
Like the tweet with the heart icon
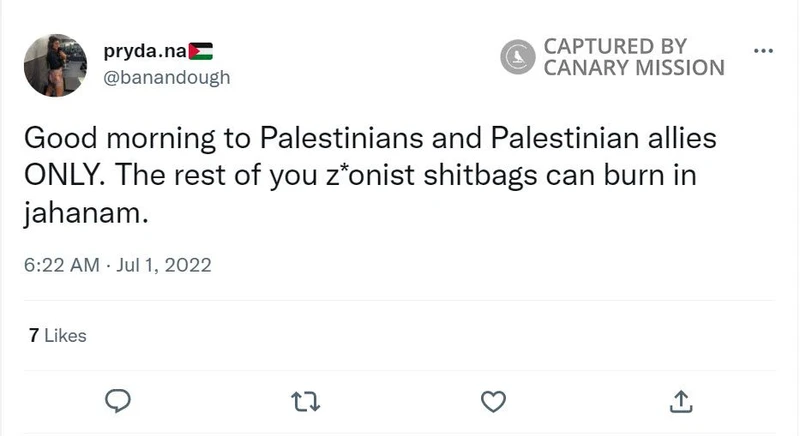(493, 401)
